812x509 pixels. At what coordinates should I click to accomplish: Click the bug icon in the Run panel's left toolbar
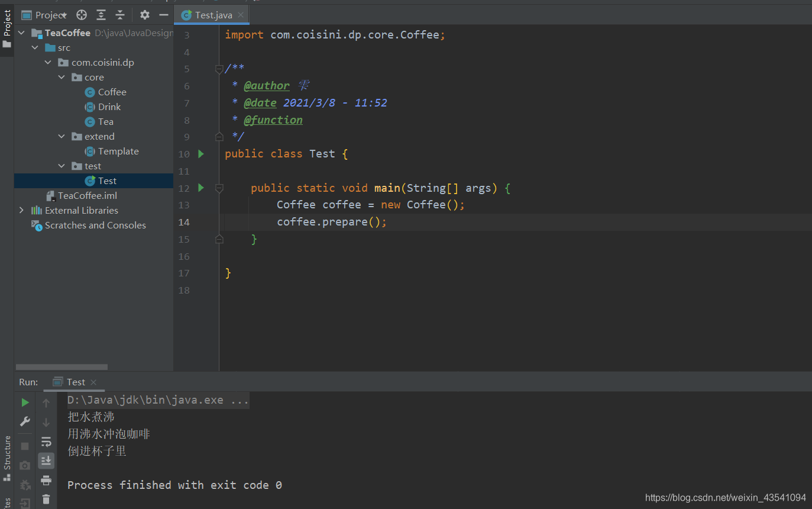(x=25, y=485)
